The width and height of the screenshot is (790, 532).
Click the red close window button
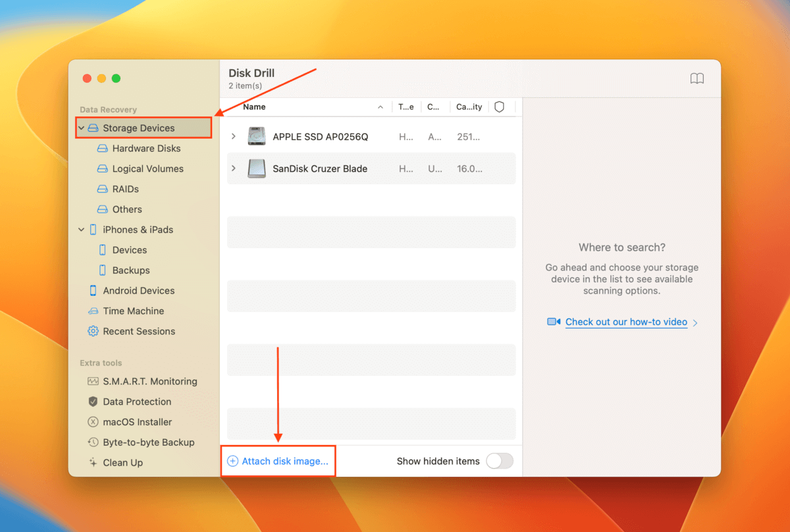pyautogui.click(x=87, y=78)
